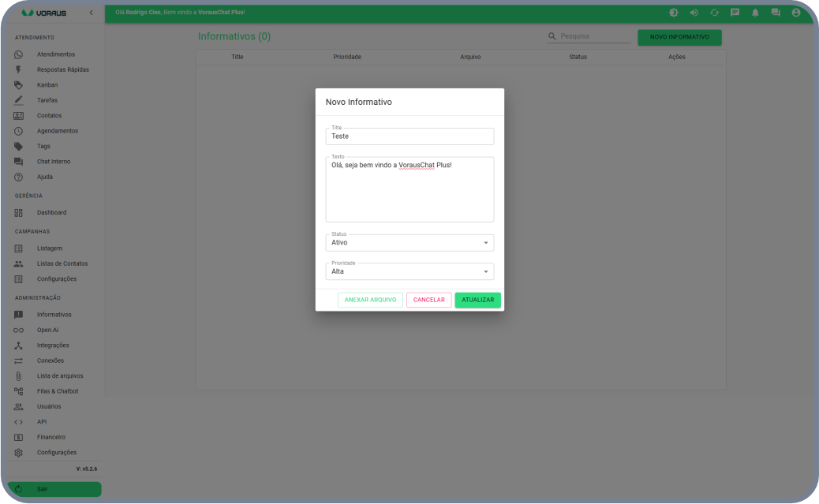This screenshot has width=819, height=504.
Task: Toggle notification sound with the speaker icon
Action: pos(694,13)
